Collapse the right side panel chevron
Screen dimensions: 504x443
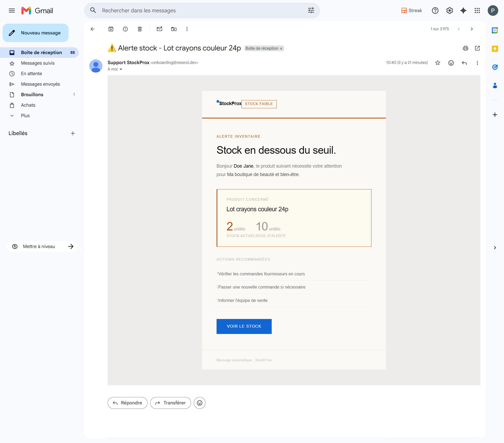click(495, 248)
